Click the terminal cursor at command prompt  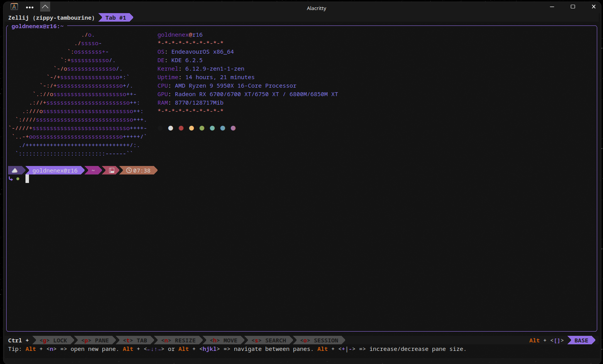click(27, 179)
